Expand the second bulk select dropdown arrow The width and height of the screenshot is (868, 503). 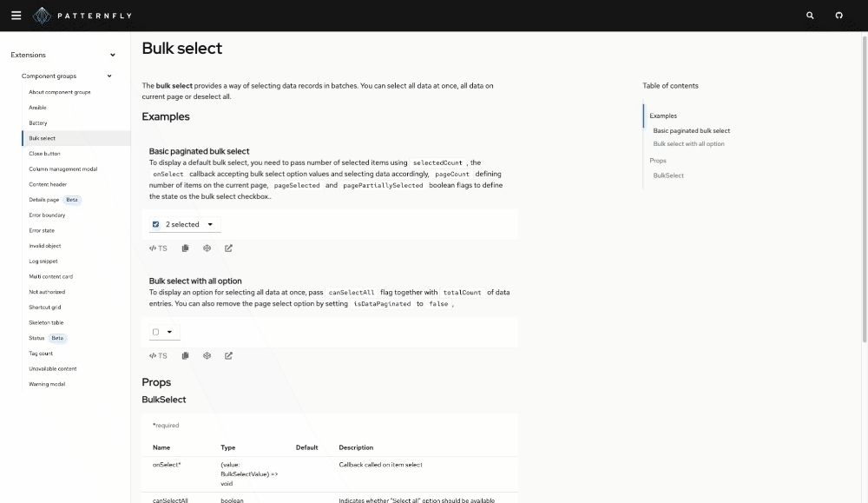(x=169, y=332)
